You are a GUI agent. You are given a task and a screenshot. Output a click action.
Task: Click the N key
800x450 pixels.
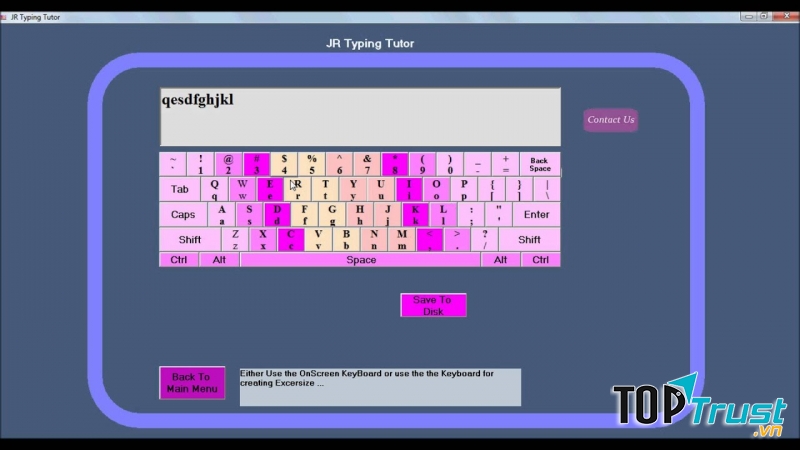[x=374, y=240]
